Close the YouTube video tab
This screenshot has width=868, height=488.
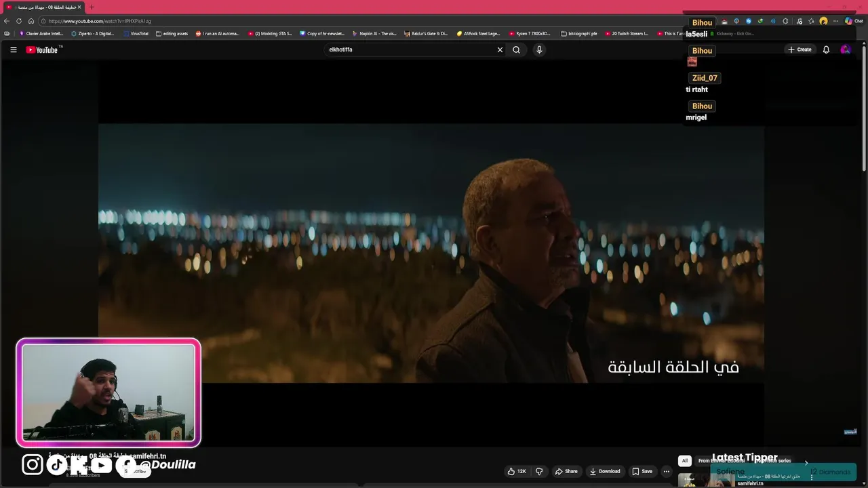[79, 7]
